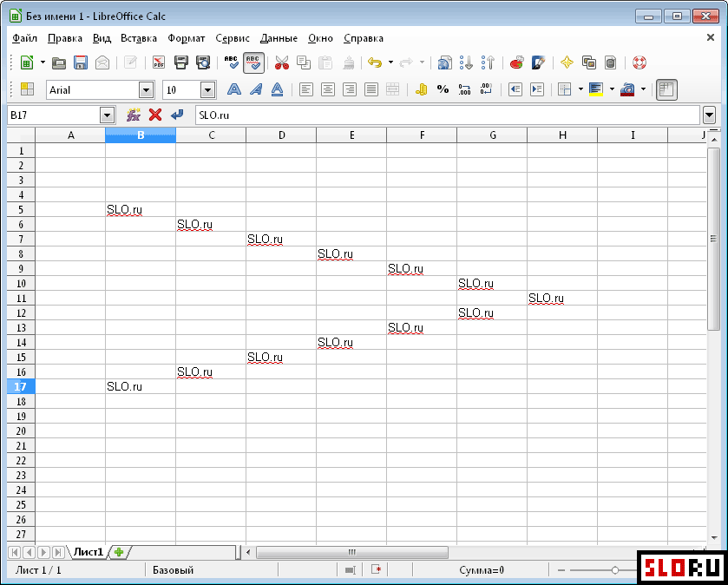Open the font color dropdown arrow
This screenshot has width=728, height=585.
643,89
